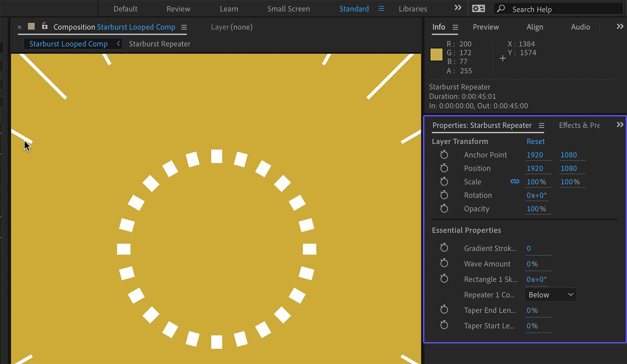Toggle the Taper End Length stopwatch
The width and height of the screenshot is (627, 364).
point(444,310)
